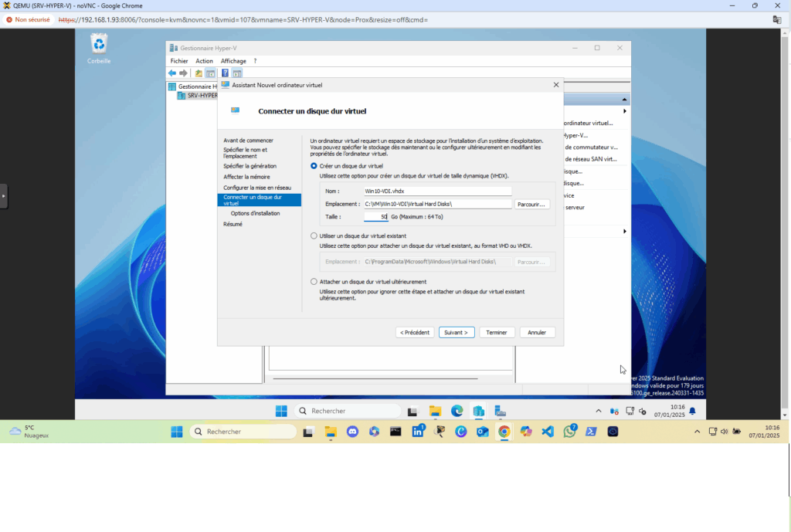Click the Rechercher box on the host taskbar
Image resolution: width=791 pixels, height=532 pixels.
243,432
